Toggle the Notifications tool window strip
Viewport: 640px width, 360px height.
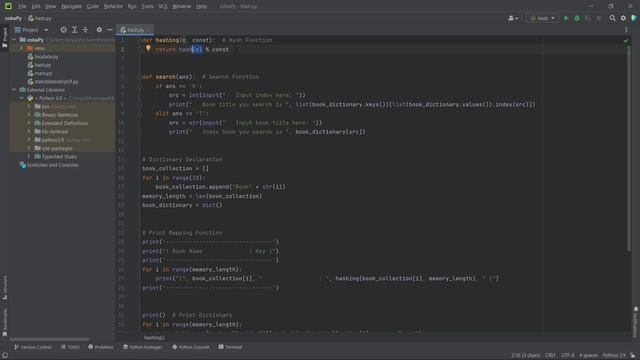coord(636,322)
